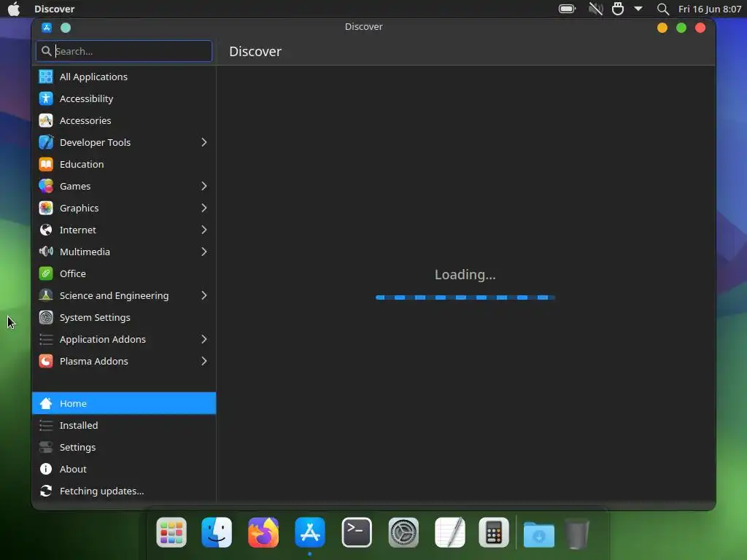This screenshot has width=747, height=560.
Task: Click the Fetching updates refresh icon
Action: (46, 491)
